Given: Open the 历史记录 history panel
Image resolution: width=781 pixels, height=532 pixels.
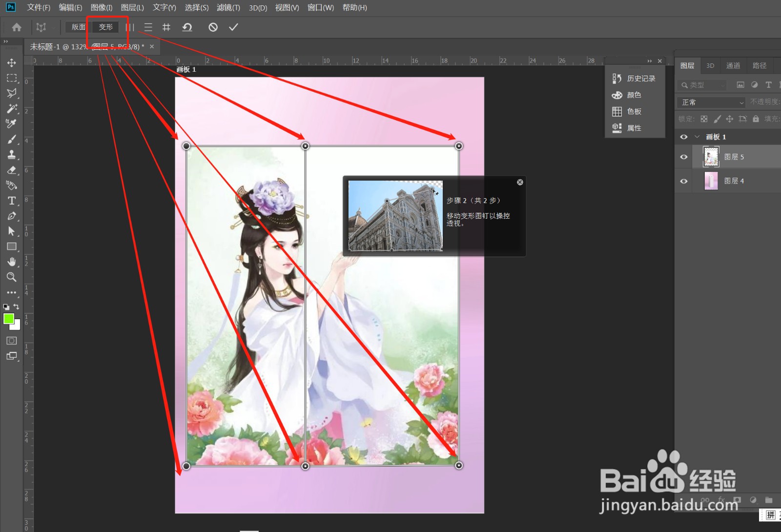Looking at the screenshot, I should tap(635, 78).
